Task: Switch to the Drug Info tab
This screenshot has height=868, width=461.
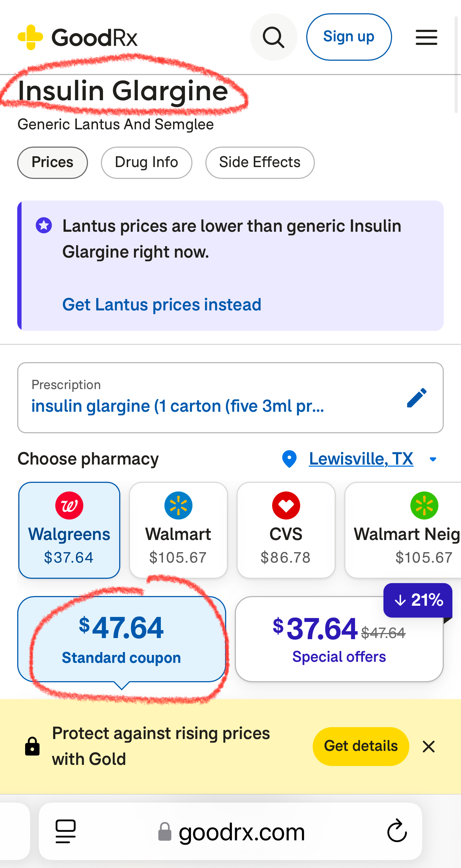Action: click(146, 162)
